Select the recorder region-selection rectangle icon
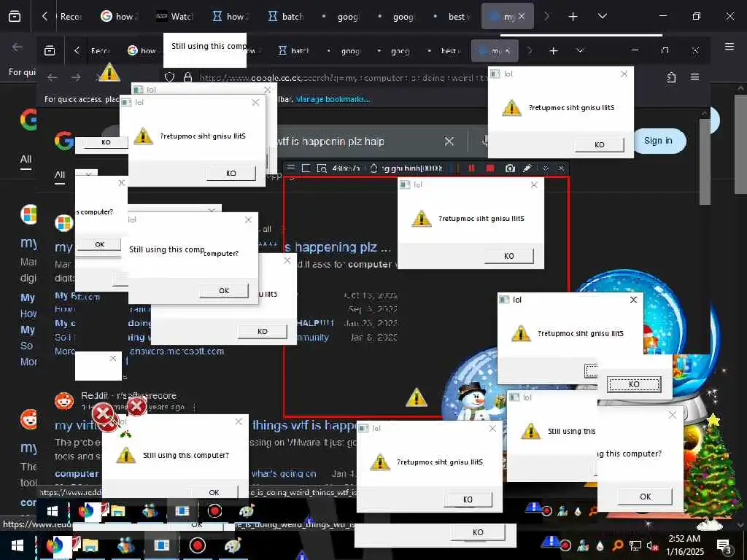Viewport: 747px width, 560px height. [306, 168]
